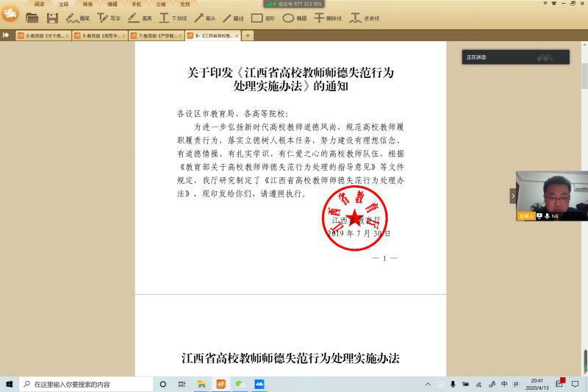Select the 箭头 arrow tool
The height and width of the screenshot is (392, 588).
[x=205, y=18]
